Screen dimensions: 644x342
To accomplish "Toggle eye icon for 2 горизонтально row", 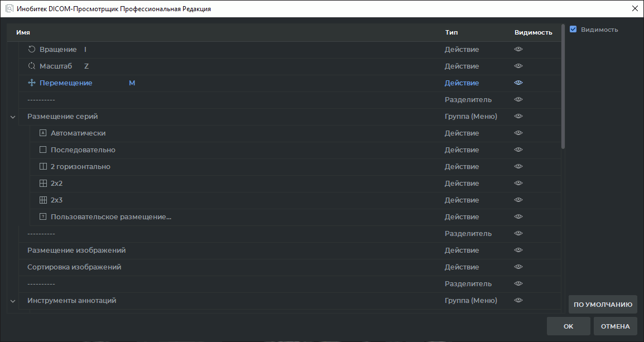I will [518, 167].
